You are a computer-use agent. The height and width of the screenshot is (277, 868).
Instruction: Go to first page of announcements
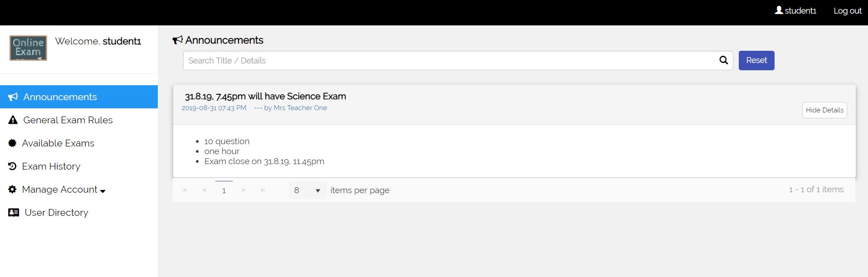(x=184, y=190)
